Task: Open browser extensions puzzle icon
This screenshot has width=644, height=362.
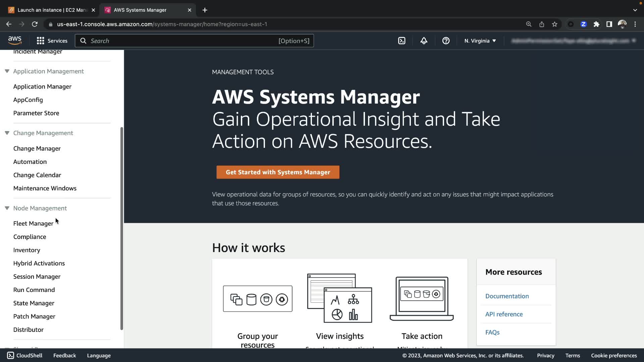Action: tap(596, 24)
